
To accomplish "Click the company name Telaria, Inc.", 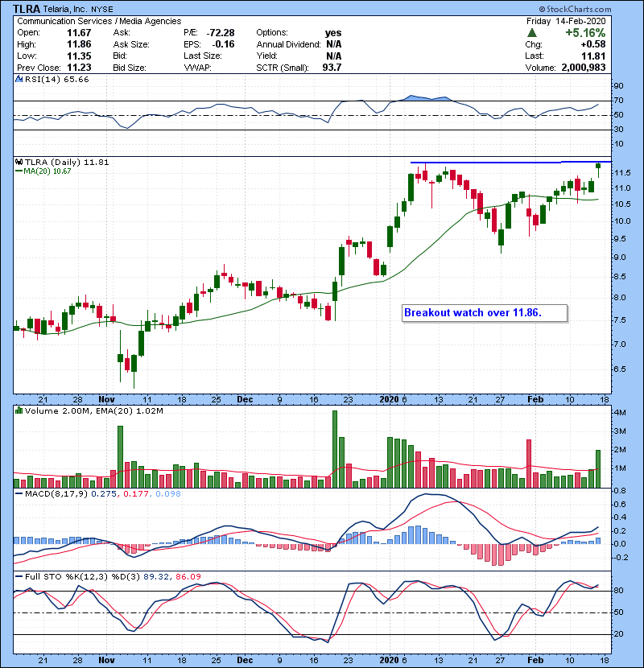I will tap(64, 9).
